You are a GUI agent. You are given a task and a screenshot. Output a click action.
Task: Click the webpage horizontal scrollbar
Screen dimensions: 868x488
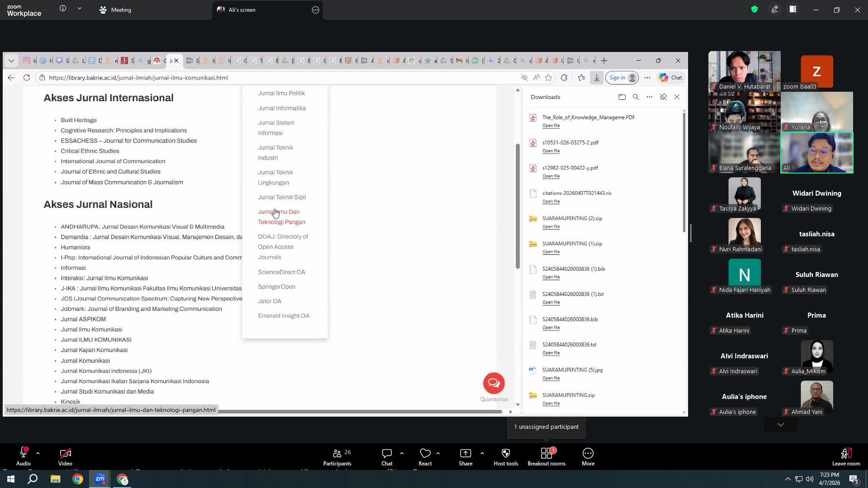(x=359, y=412)
